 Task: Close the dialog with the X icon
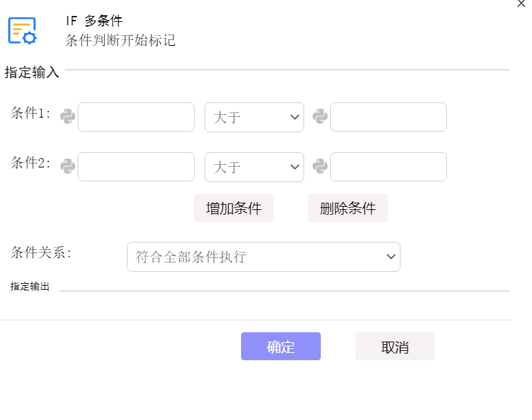[x=521, y=4]
